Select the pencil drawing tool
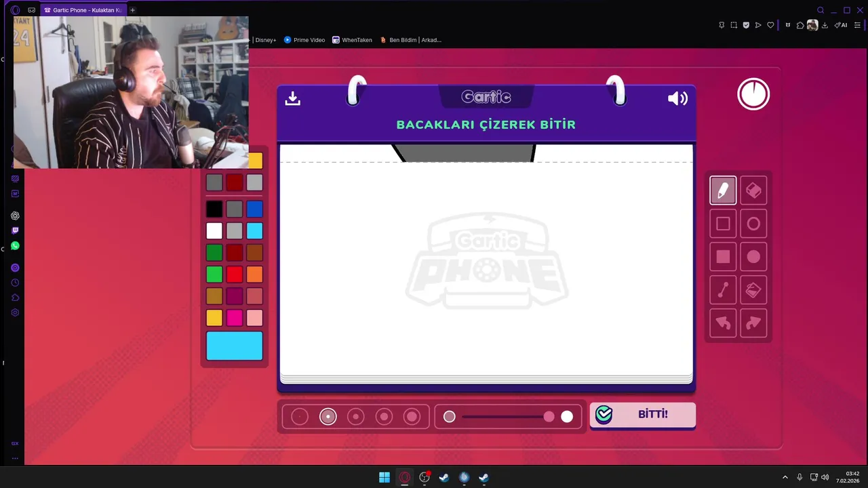The image size is (868, 488). (x=723, y=190)
